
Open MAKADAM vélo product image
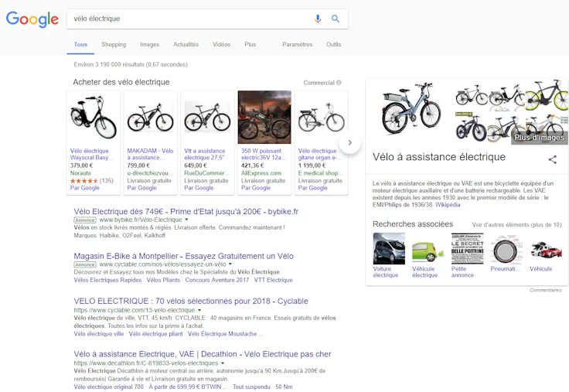150,118
